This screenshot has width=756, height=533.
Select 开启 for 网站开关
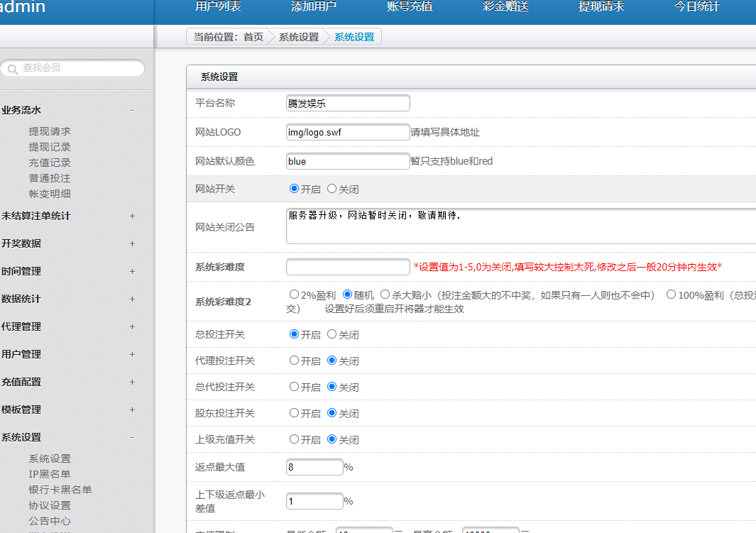point(294,189)
